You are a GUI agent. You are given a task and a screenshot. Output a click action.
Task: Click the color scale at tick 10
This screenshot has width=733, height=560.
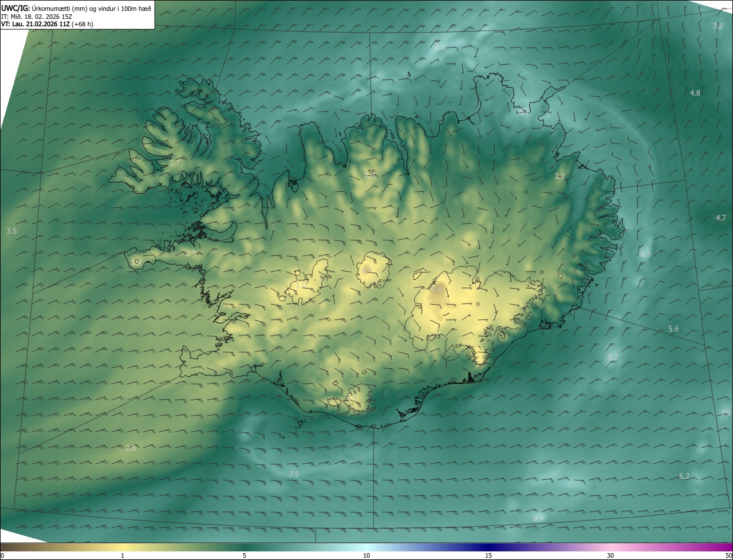point(366,555)
